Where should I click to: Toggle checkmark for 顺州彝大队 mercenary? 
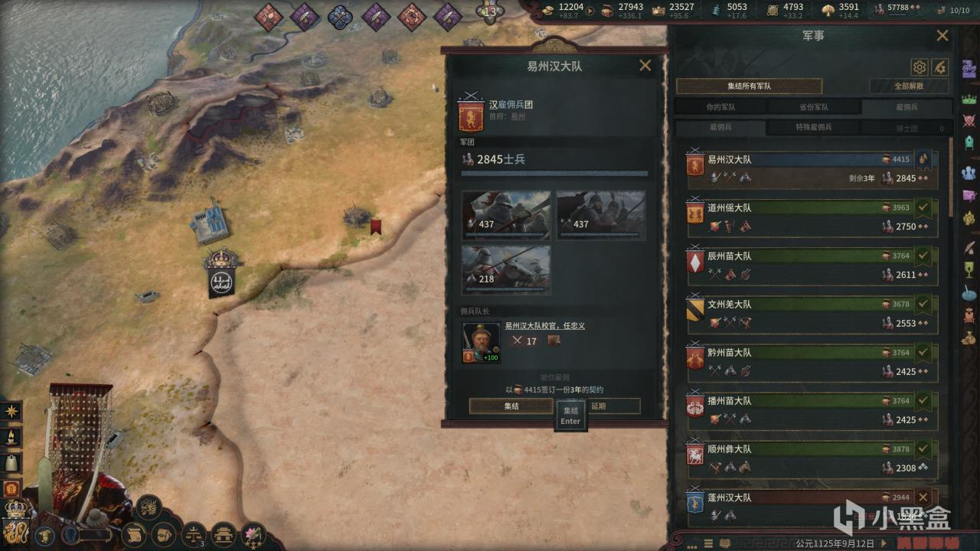click(924, 449)
